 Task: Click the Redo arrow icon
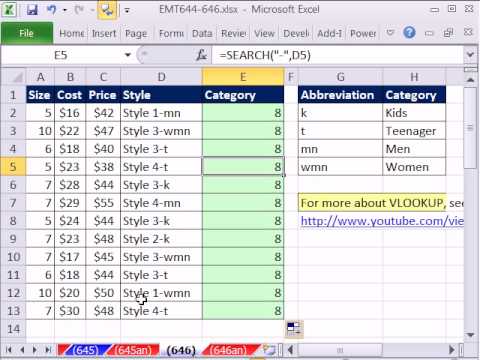pyautogui.click(x=79, y=10)
